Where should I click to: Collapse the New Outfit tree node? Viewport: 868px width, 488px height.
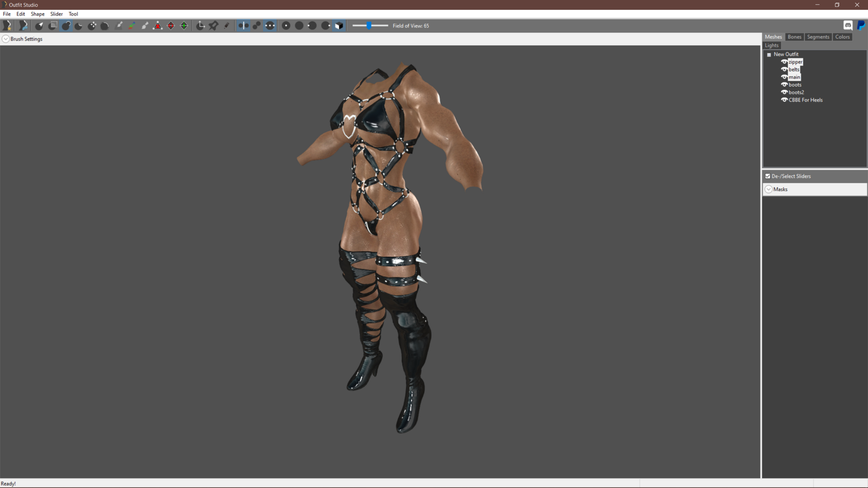(x=769, y=55)
